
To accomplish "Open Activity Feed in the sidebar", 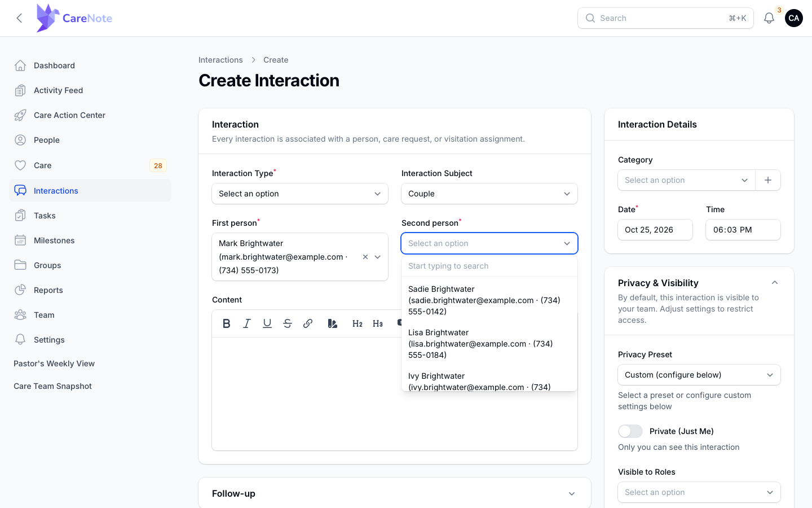I will pos(90,90).
